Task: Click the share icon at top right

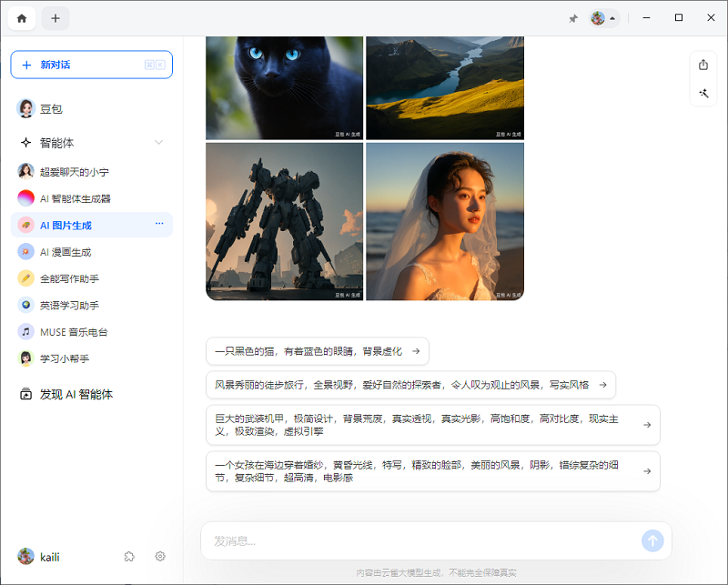Action: [x=703, y=65]
